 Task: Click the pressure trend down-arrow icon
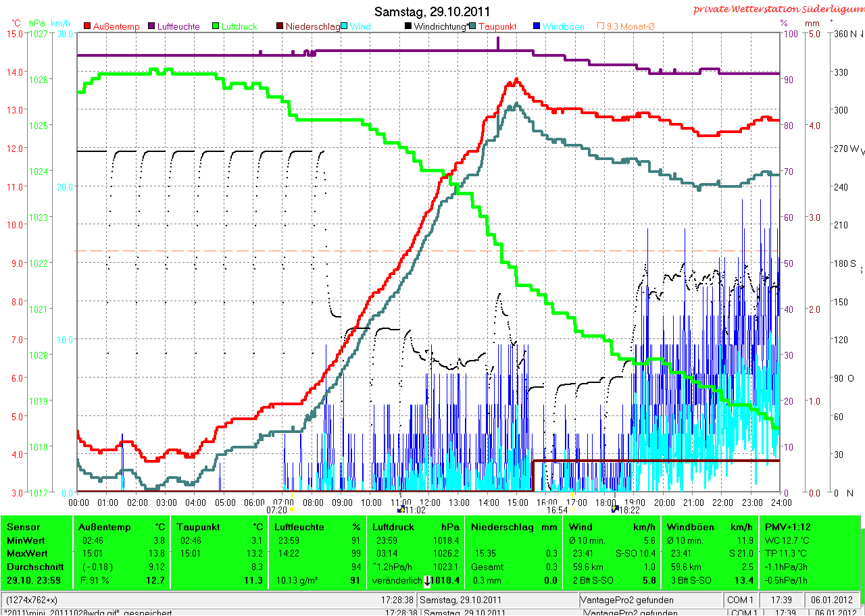pyautogui.click(x=427, y=580)
